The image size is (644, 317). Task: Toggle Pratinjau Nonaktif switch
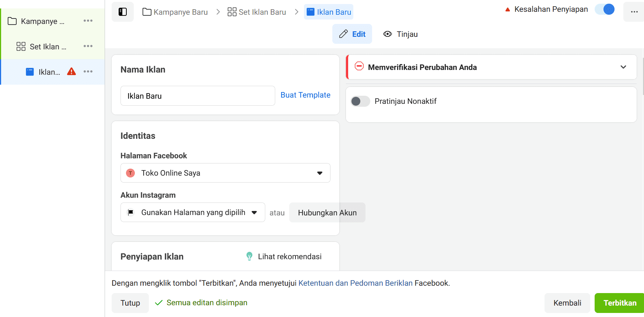click(360, 101)
